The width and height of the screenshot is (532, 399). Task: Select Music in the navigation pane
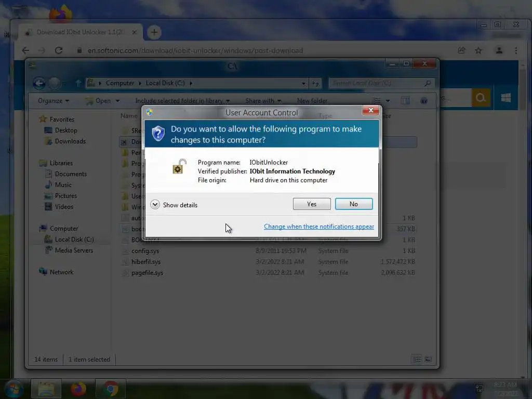coord(63,185)
